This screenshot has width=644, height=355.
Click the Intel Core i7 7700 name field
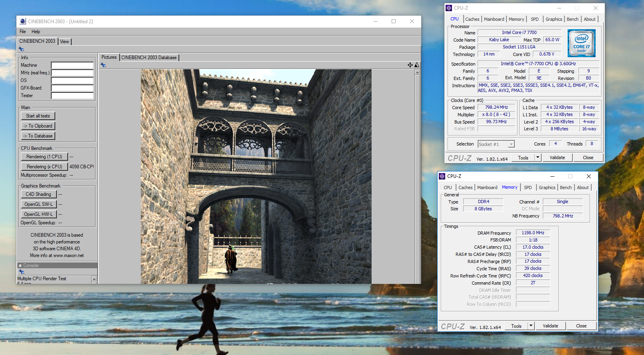point(519,33)
